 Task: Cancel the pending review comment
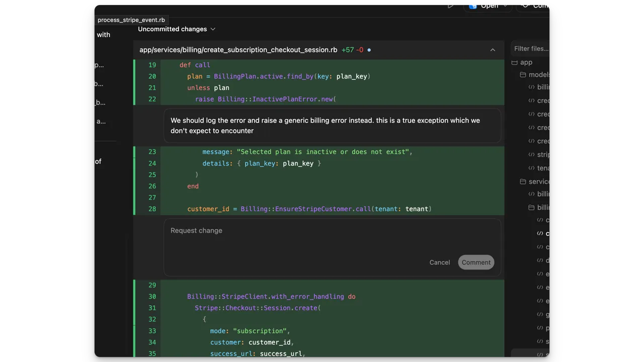click(440, 262)
